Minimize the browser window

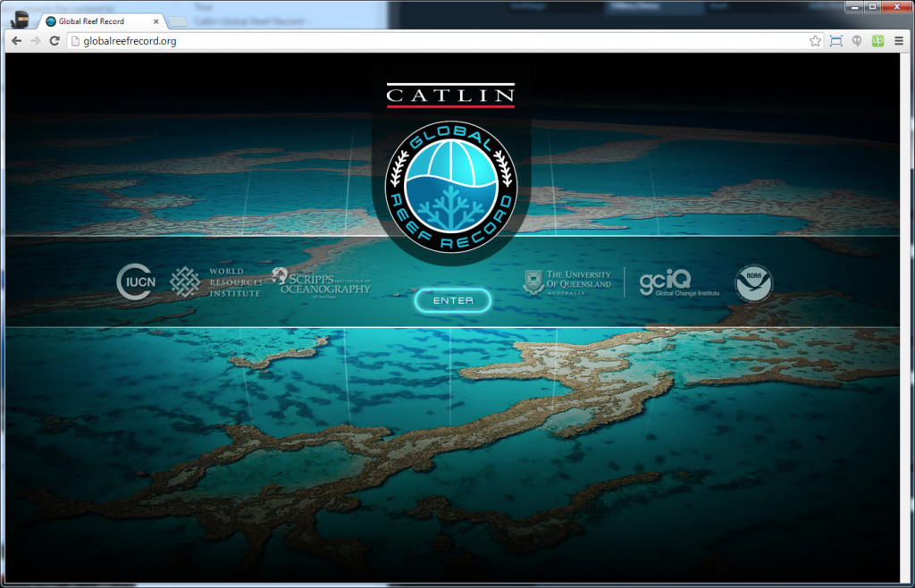pos(855,7)
